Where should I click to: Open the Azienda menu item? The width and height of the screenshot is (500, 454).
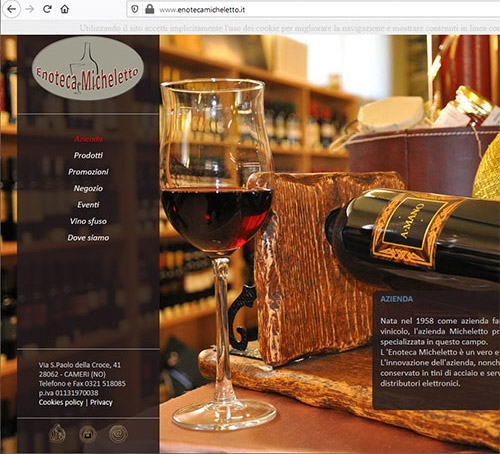click(x=88, y=139)
